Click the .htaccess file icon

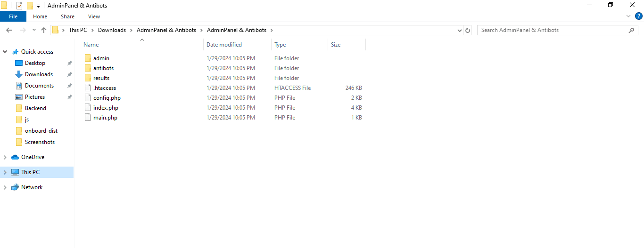point(88,88)
